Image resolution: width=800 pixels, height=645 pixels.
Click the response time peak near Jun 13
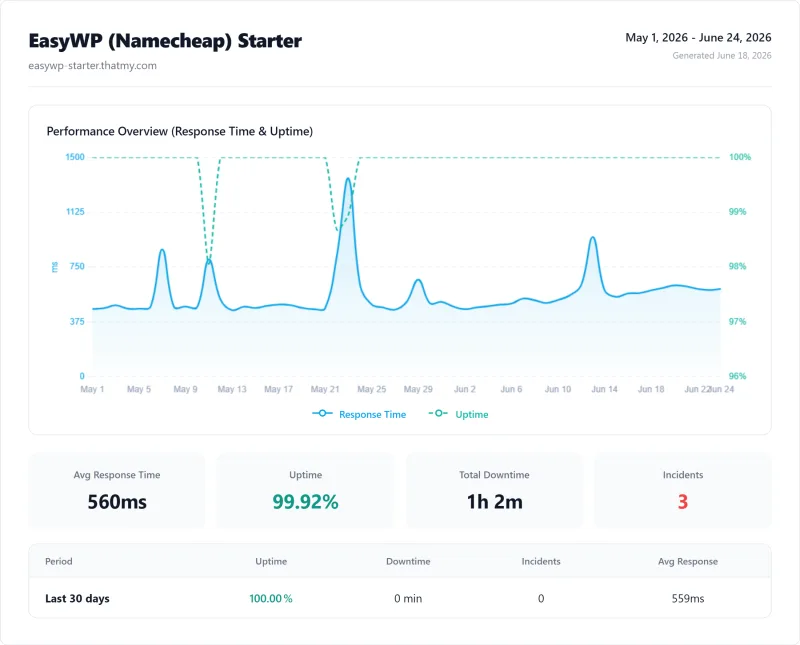point(592,237)
